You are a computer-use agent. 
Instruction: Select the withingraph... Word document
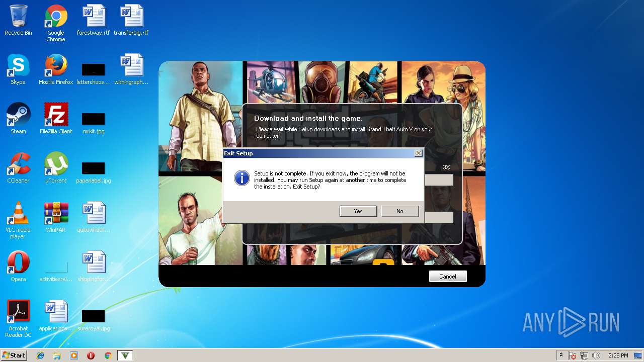click(x=131, y=69)
